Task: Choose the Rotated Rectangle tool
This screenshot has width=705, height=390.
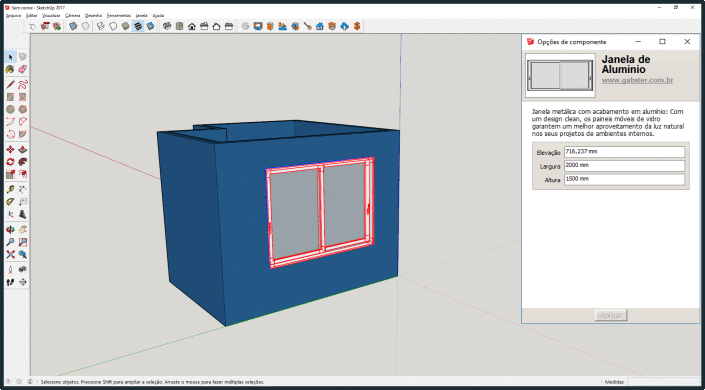Action: pos(22,97)
